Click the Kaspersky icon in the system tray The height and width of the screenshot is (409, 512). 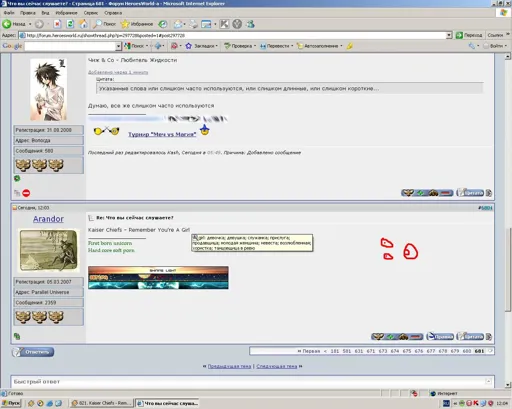pyautogui.click(x=476, y=403)
